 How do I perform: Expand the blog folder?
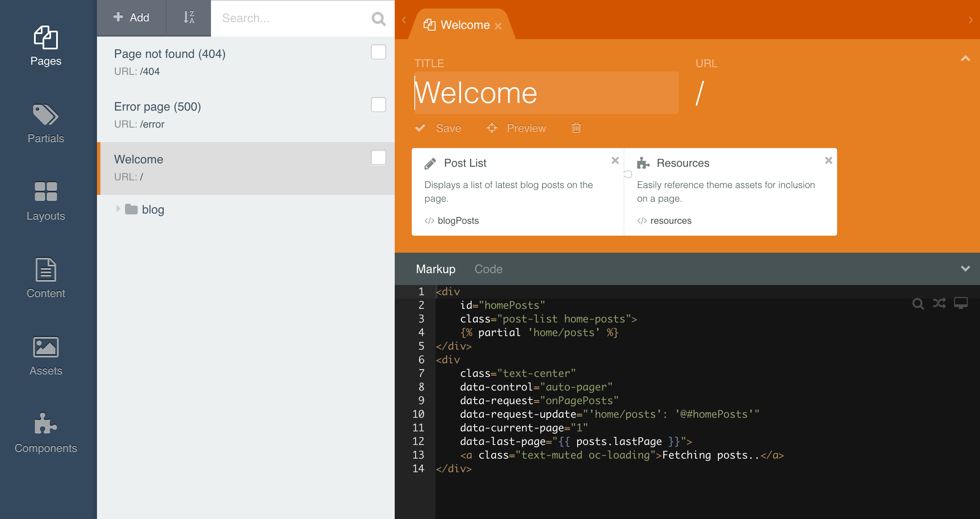(x=118, y=209)
